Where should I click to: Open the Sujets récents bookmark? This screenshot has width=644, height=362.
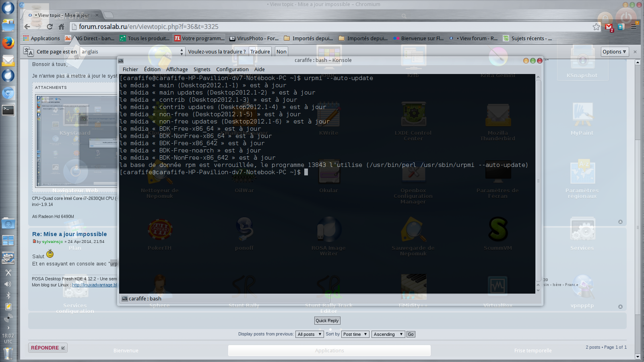(x=528, y=38)
